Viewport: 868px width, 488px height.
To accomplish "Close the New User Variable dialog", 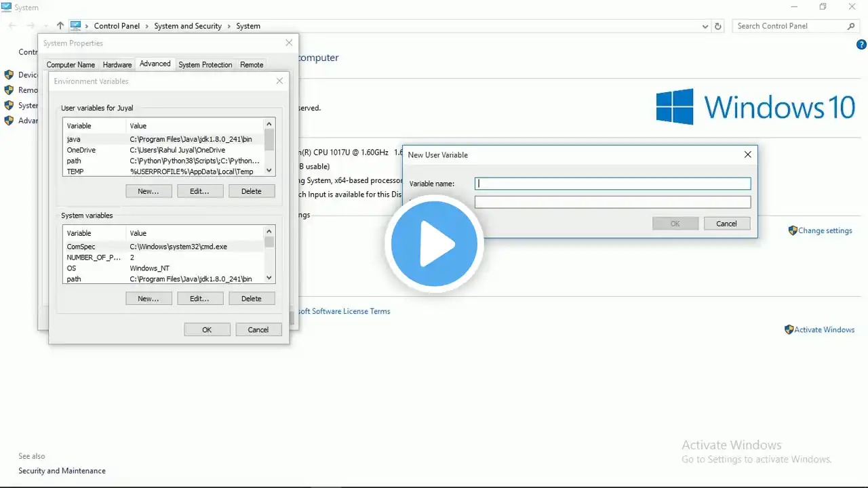I will pos(747,155).
